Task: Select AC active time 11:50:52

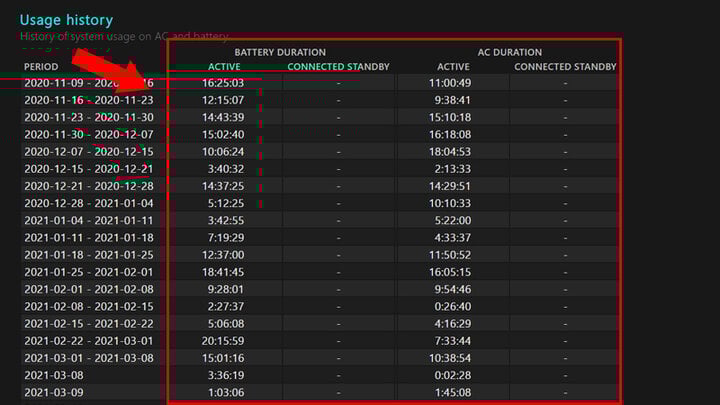Action: (x=450, y=255)
